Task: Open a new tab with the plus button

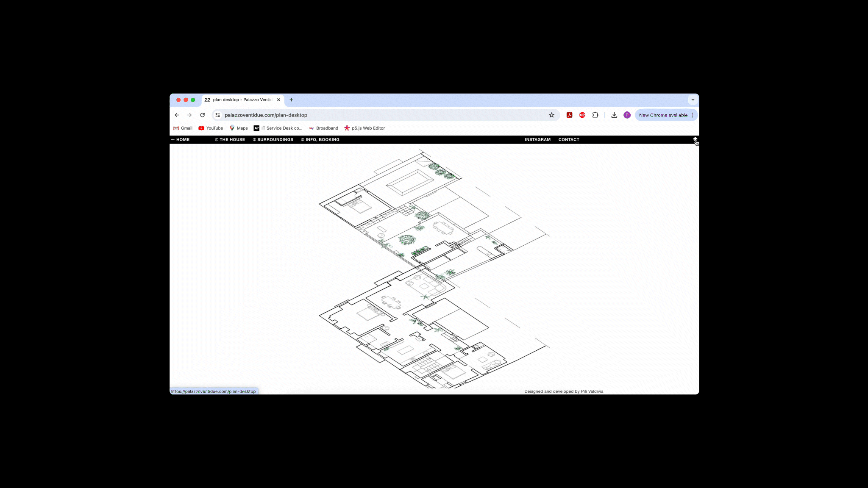Action: [x=291, y=100]
